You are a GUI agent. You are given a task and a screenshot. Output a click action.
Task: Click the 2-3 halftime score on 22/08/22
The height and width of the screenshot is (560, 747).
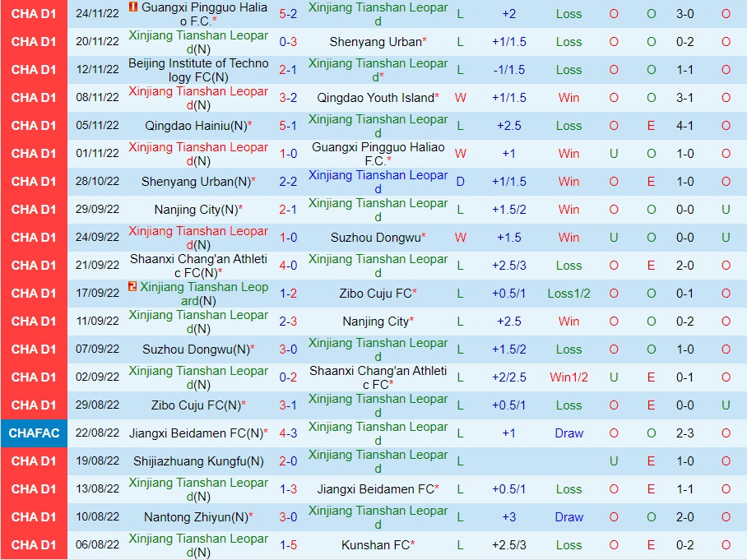tap(684, 433)
